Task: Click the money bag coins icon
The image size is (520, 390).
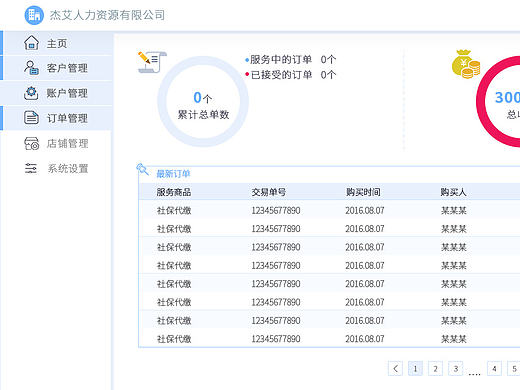Action: point(466,64)
